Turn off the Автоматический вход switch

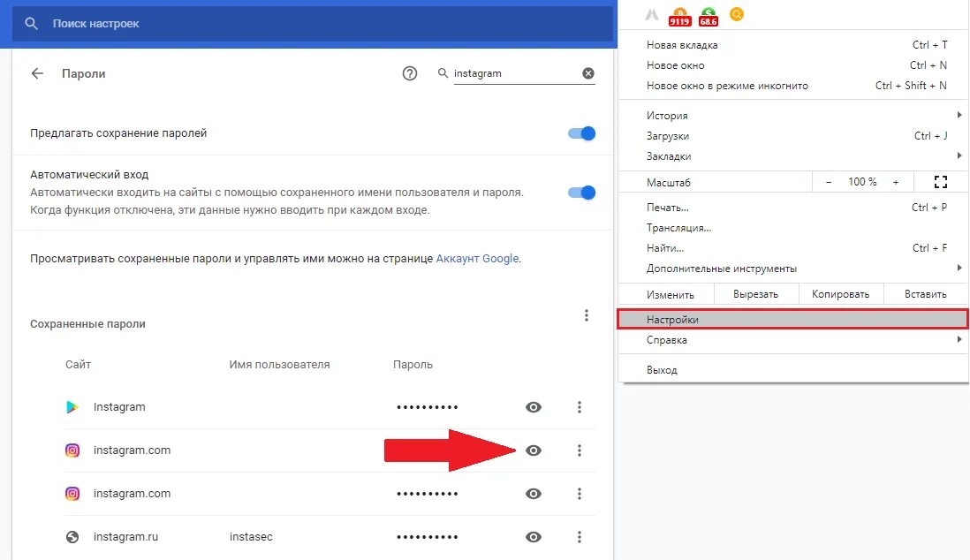click(x=581, y=193)
